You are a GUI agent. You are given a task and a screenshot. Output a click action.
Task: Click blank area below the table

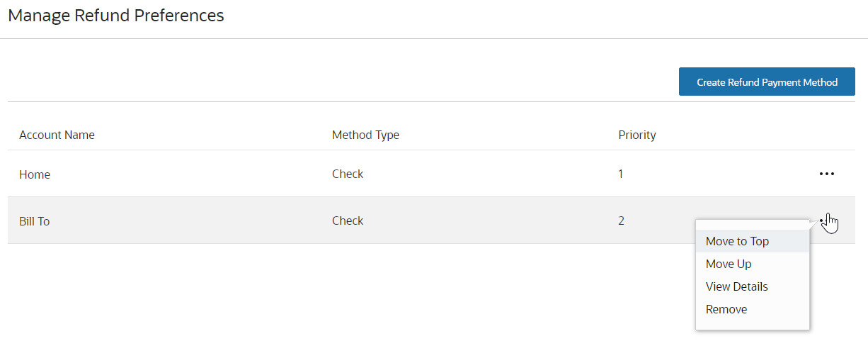point(354,298)
